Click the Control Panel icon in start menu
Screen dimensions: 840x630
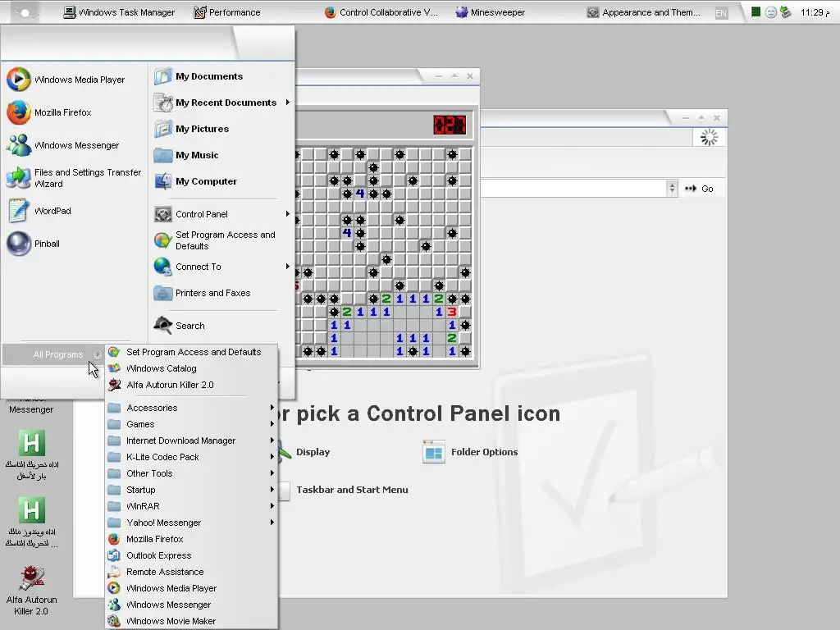point(163,214)
